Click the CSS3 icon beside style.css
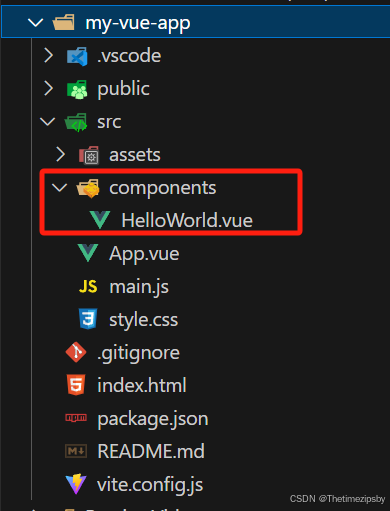 tap(88, 319)
